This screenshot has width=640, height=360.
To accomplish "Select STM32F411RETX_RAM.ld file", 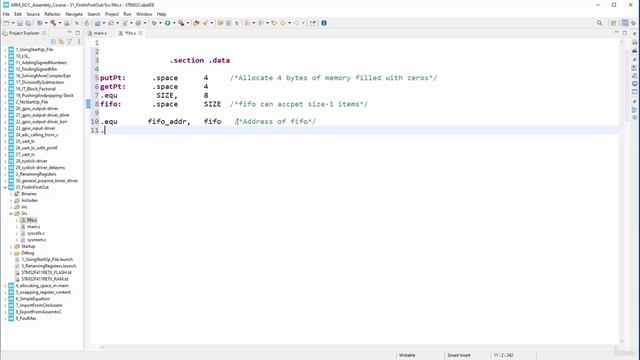I will pos(44,279).
